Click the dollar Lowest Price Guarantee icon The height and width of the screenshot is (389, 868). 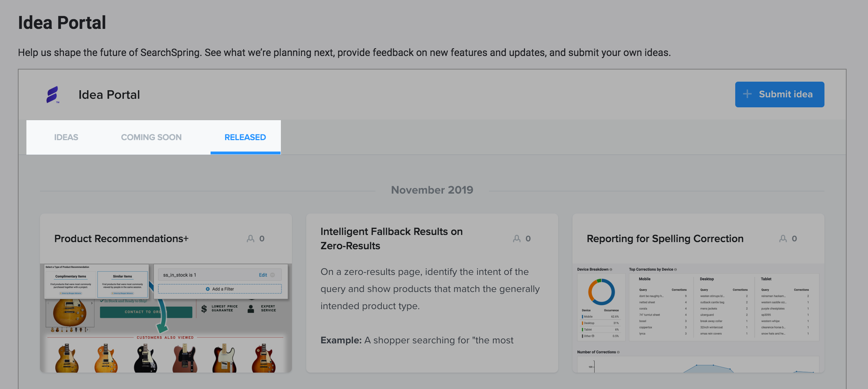coord(204,308)
